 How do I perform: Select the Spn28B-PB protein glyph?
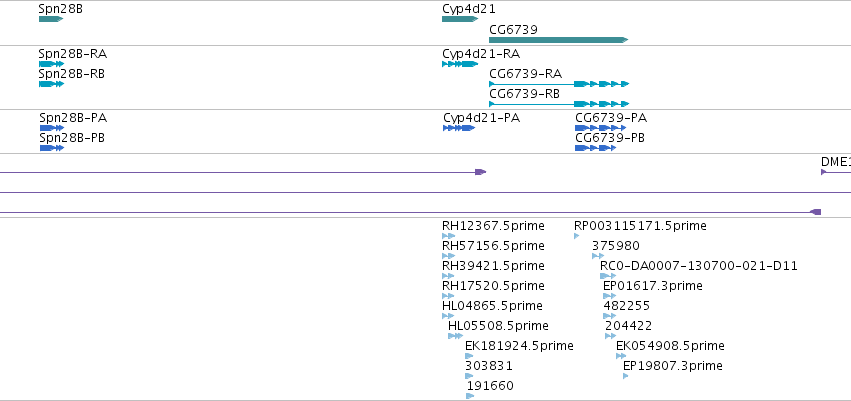coord(52,148)
